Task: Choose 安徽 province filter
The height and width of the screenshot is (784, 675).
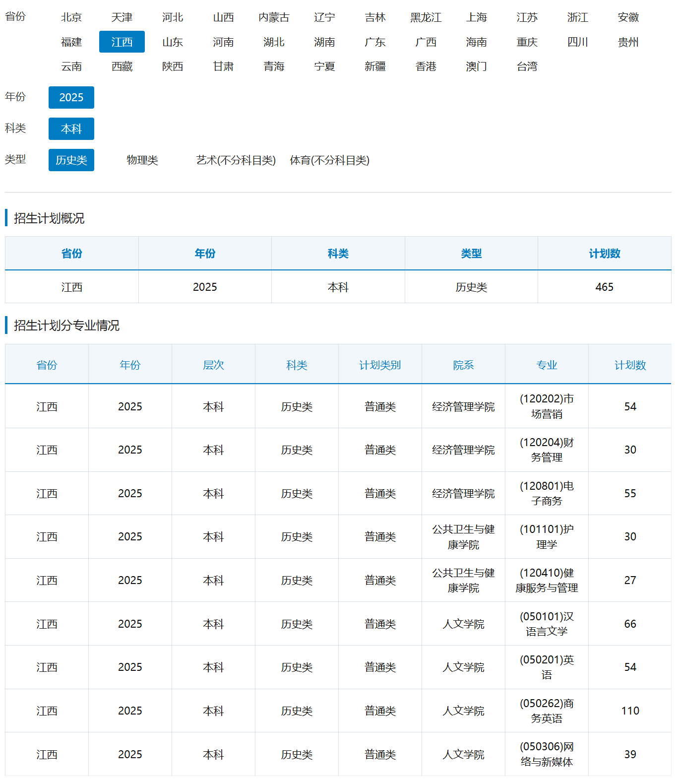Action: click(x=628, y=17)
